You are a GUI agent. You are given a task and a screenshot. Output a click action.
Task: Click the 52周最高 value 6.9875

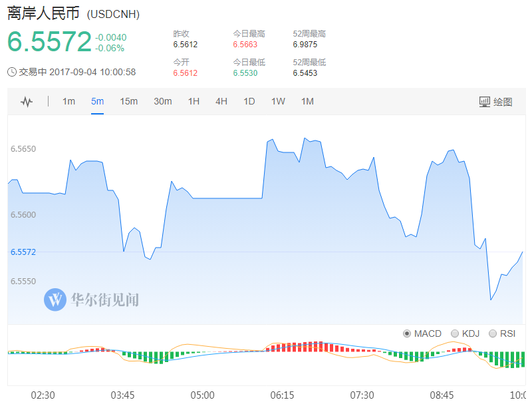tap(305, 45)
